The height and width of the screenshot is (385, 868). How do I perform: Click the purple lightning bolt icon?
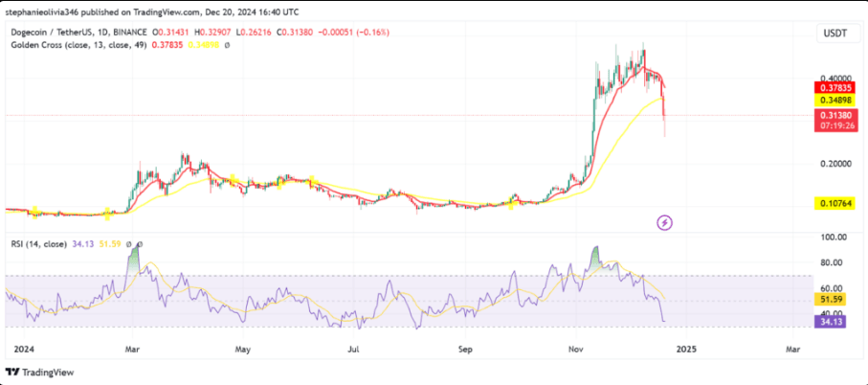[x=665, y=223]
